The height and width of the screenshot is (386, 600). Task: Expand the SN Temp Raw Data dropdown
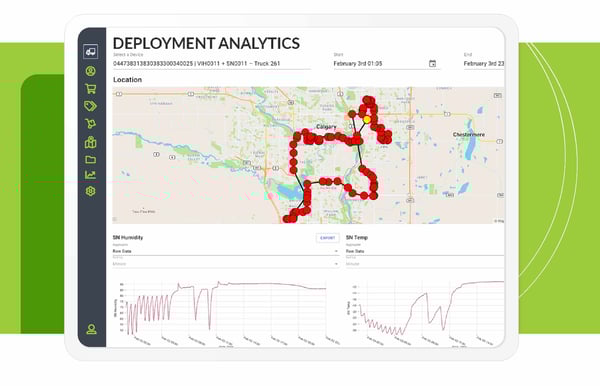click(x=425, y=251)
